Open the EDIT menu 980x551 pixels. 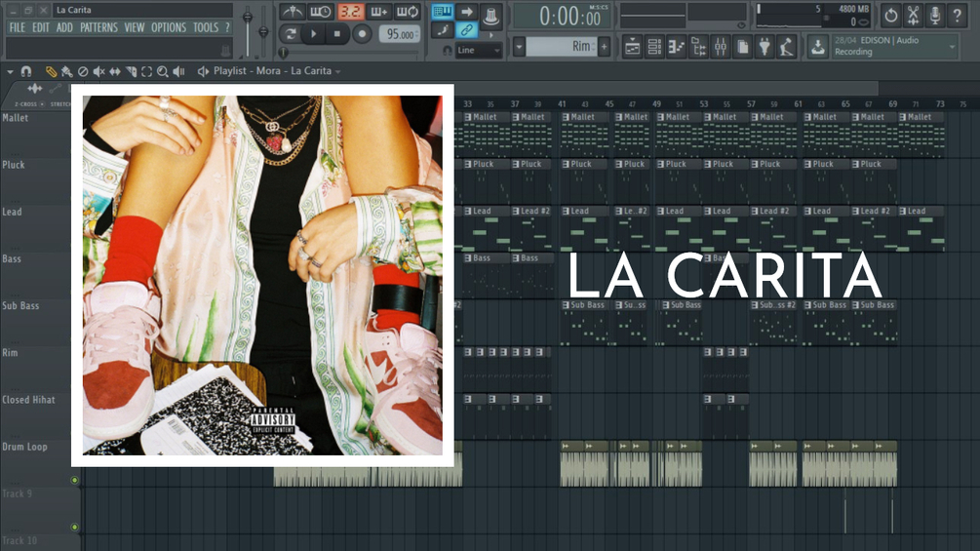[x=41, y=27]
